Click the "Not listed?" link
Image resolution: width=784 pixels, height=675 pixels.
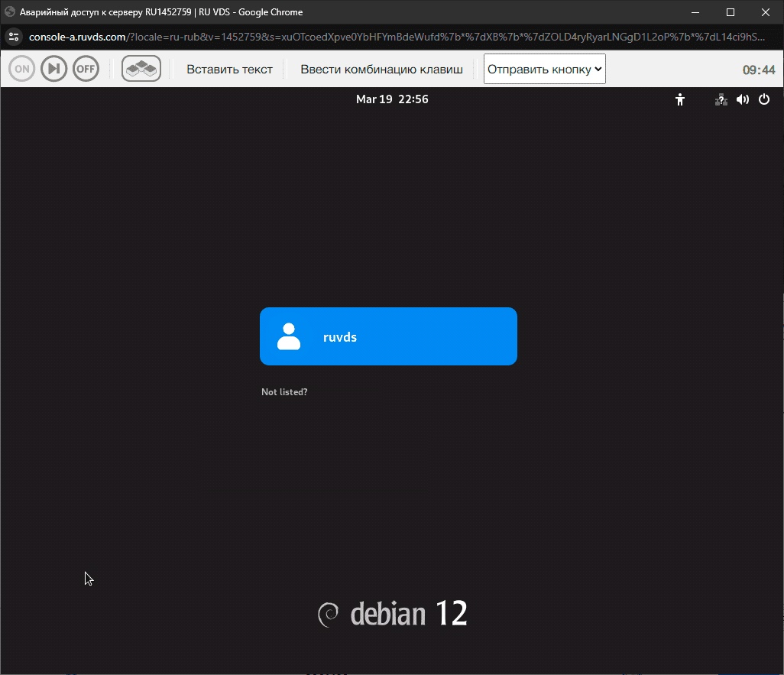284,392
